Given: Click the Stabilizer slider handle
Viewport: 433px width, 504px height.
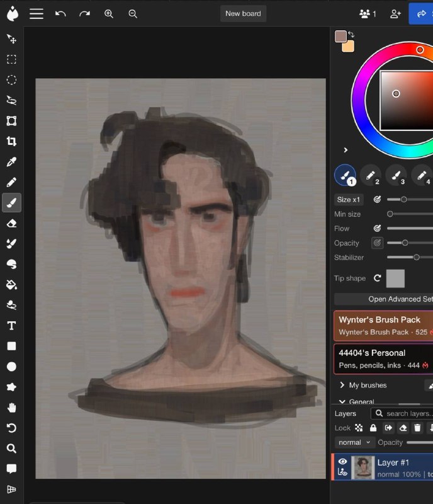Looking at the screenshot, I should pos(416,257).
